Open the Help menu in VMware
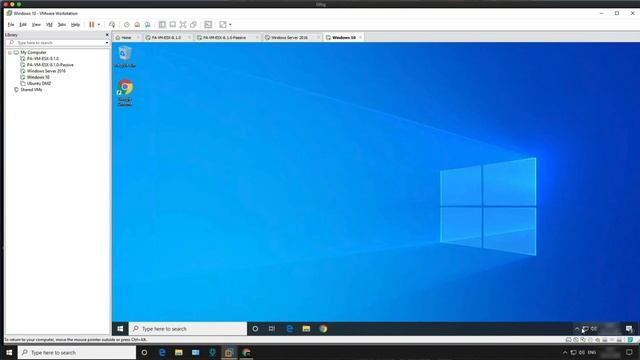 [x=76, y=24]
